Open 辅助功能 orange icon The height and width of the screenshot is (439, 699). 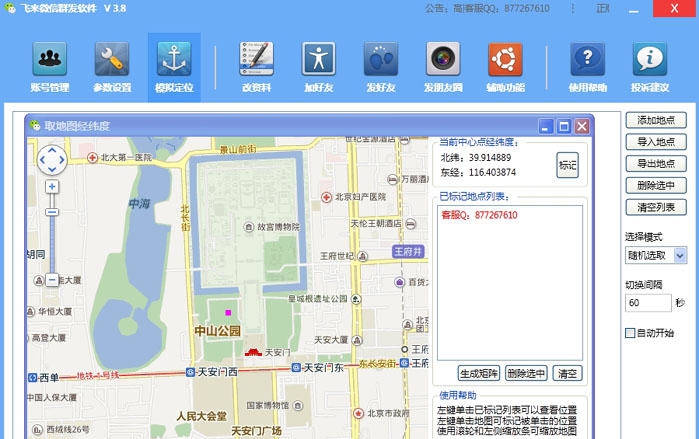(x=505, y=59)
